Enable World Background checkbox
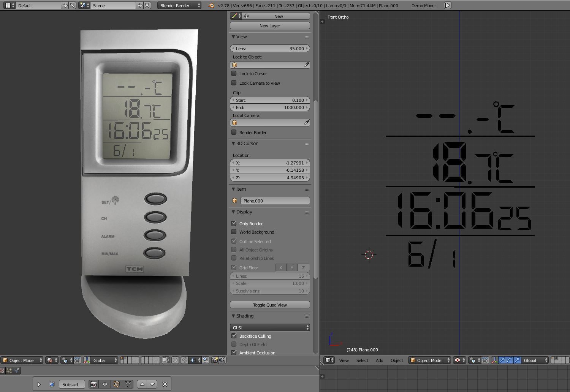This screenshot has width=570, height=392. click(234, 232)
